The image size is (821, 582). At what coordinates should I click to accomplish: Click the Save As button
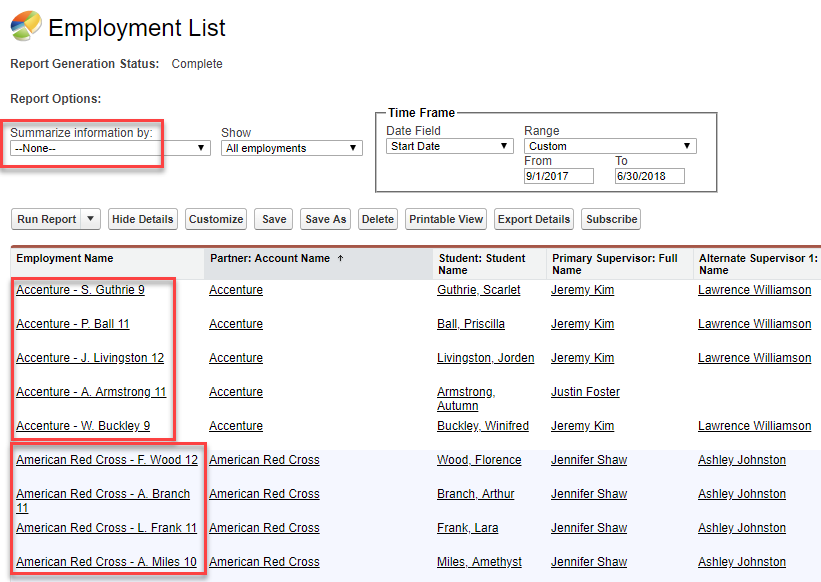[326, 219]
